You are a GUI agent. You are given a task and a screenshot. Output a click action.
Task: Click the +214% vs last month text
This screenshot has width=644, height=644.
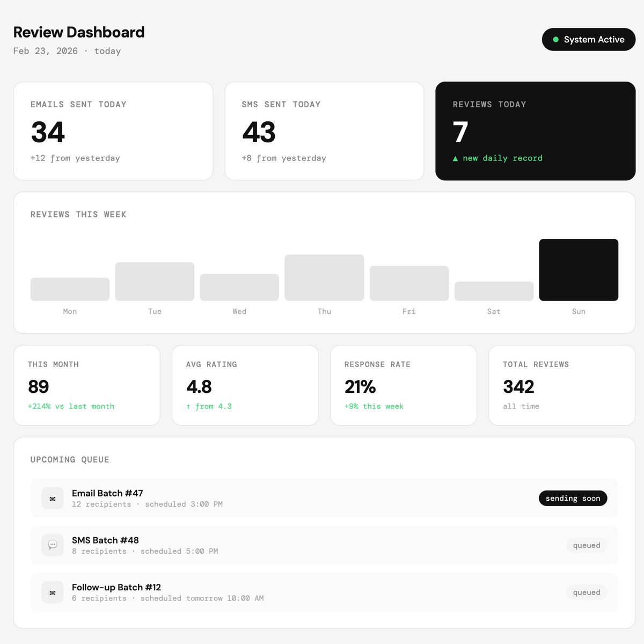point(71,406)
